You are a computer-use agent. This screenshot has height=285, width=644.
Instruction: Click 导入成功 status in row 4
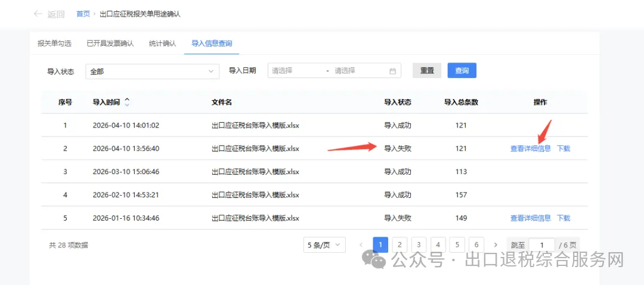click(x=398, y=195)
